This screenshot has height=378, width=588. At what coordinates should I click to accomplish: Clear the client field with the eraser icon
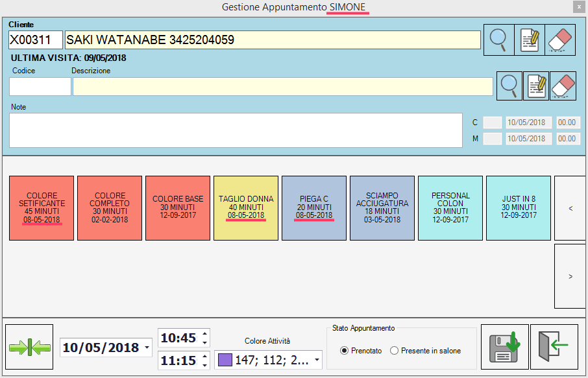click(x=560, y=40)
